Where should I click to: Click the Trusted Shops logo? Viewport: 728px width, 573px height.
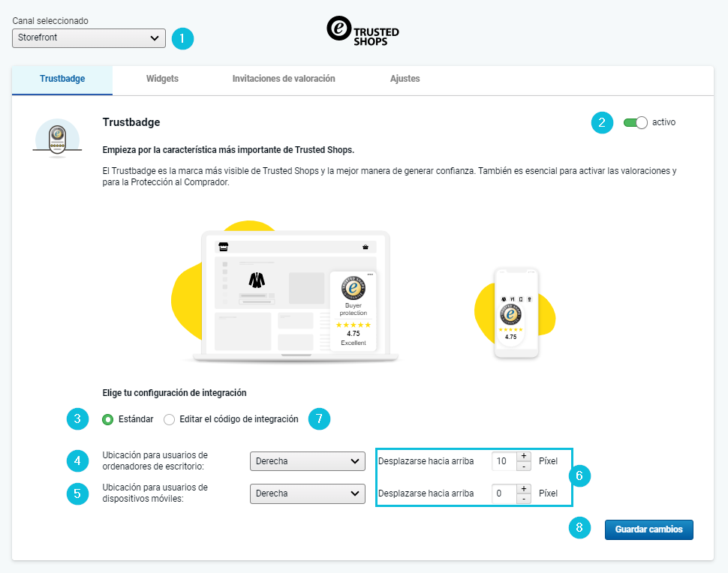[x=362, y=31]
